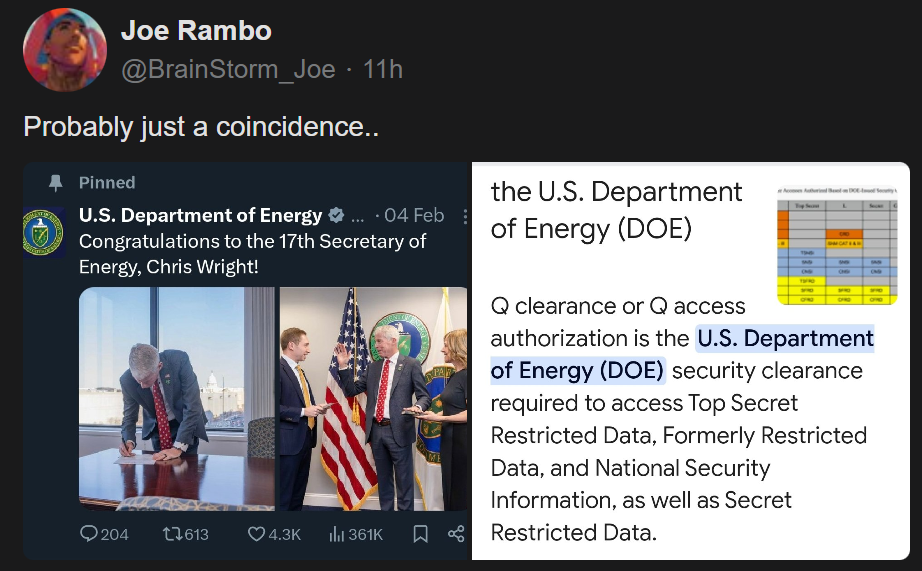Screen dimensions: 922x571
Task: Click the 04 Feb post date
Action: point(414,216)
